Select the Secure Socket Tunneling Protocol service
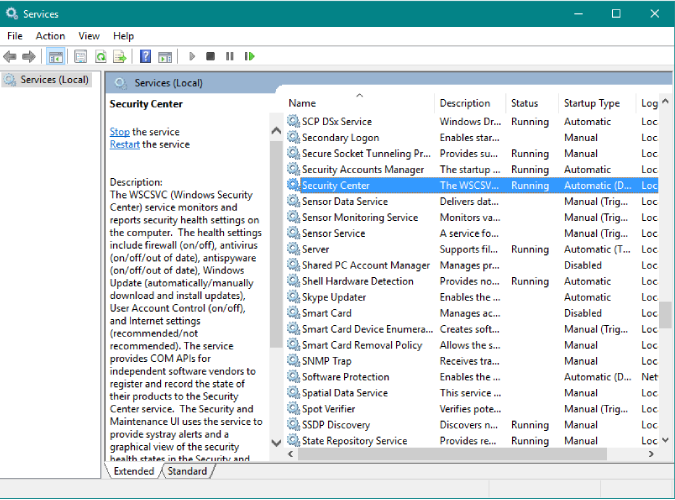Image resolution: width=675 pixels, height=500 pixels. (472, 153)
